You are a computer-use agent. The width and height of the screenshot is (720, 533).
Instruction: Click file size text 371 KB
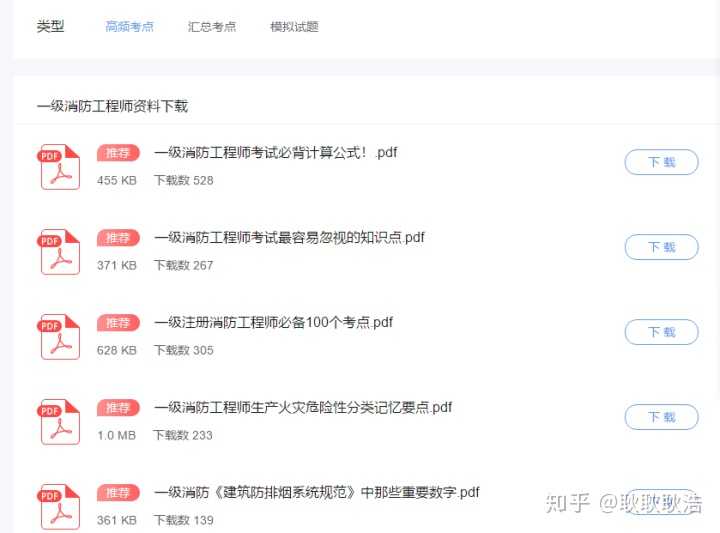[x=117, y=265]
